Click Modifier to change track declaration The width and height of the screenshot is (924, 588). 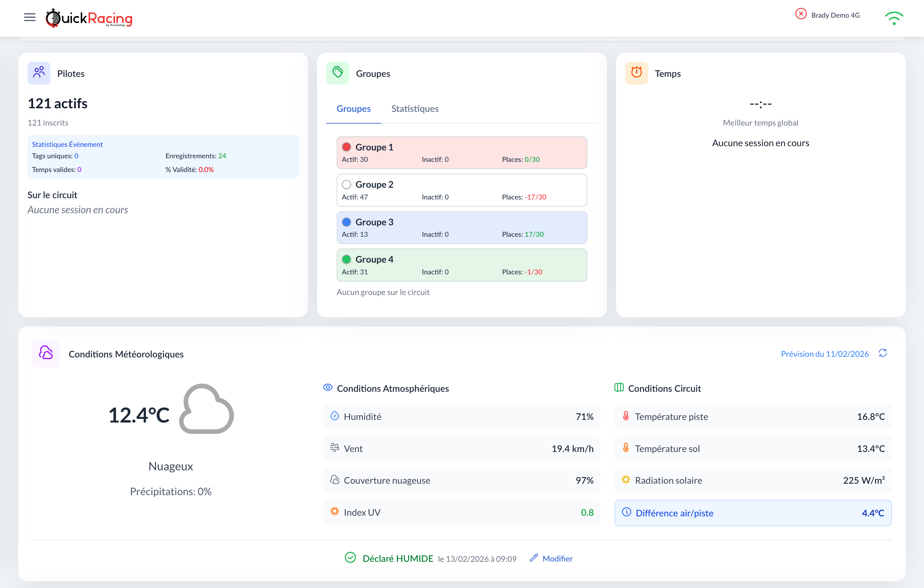pos(557,559)
